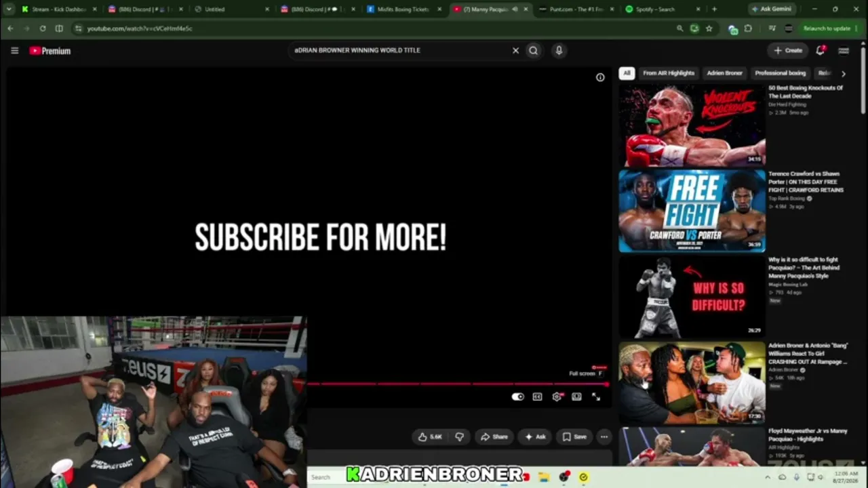Open Top Rank Boxing channel name
The height and width of the screenshot is (488, 868).
pos(787,199)
